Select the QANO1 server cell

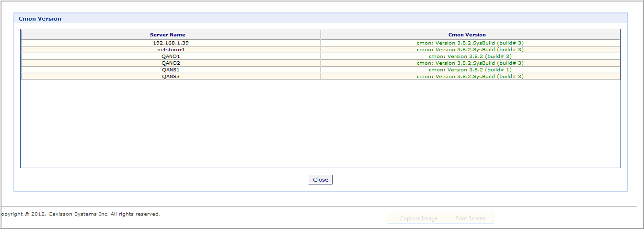tap(171, 56)
